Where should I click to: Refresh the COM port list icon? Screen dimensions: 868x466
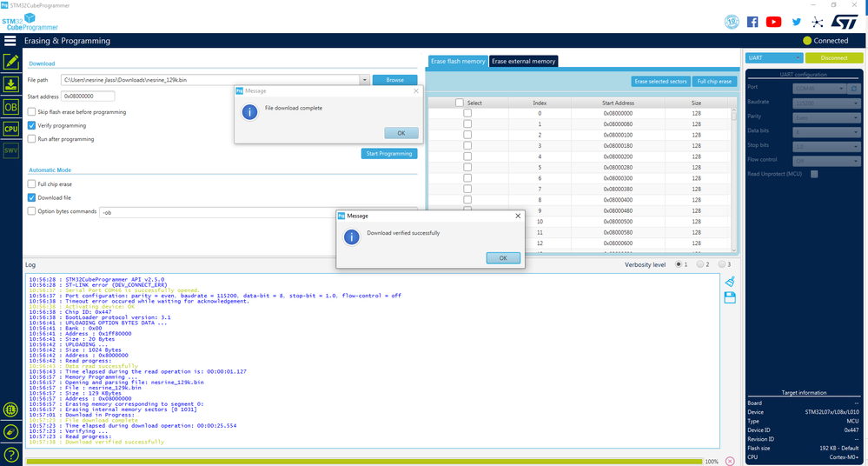[x=854, y=89]
